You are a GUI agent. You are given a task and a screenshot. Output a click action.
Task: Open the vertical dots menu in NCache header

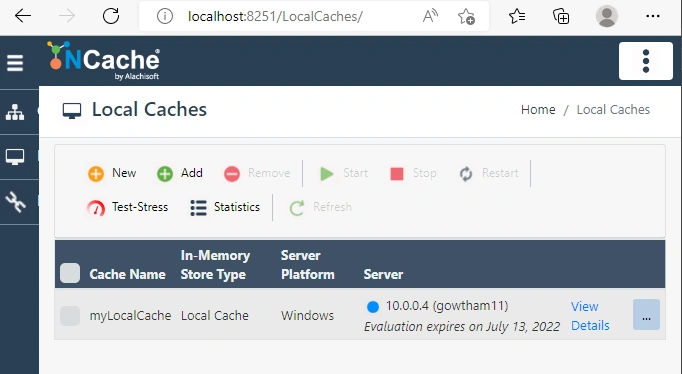pyautogui.click(x=646, y=61)
